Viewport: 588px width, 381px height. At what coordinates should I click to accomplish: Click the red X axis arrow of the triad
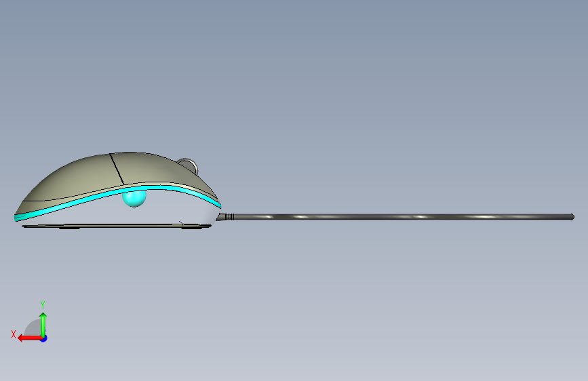pos(30,338)
